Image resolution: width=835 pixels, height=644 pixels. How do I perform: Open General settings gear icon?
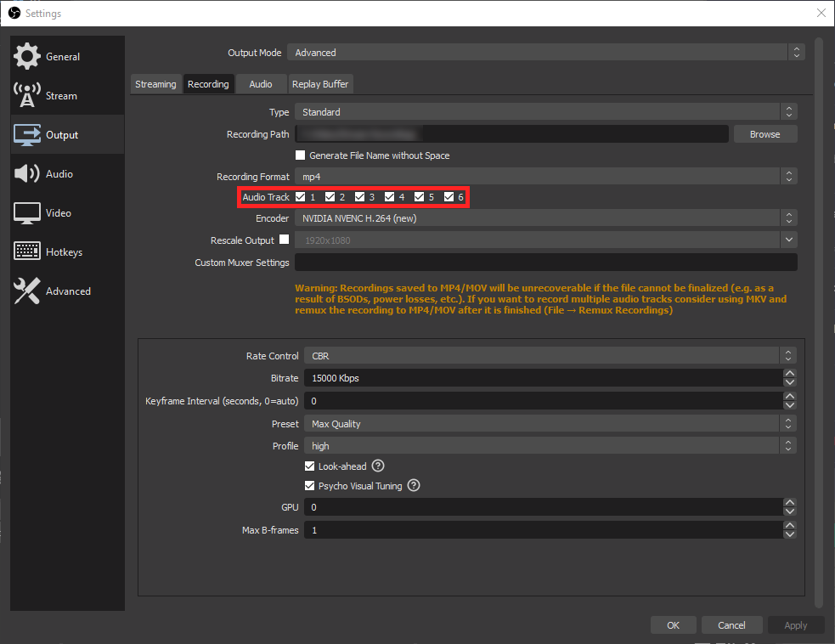tap(26, 56)
